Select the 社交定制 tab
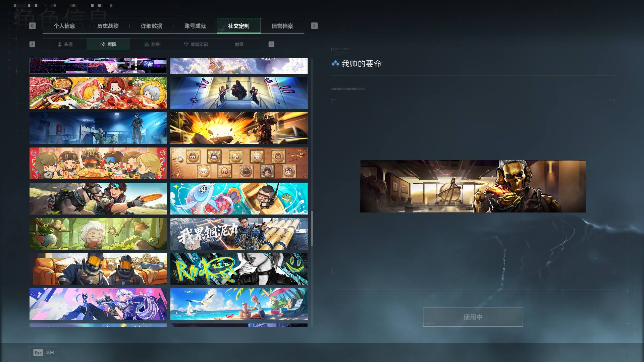The height and width of the screenshot is (362, 644). [239, 26]
